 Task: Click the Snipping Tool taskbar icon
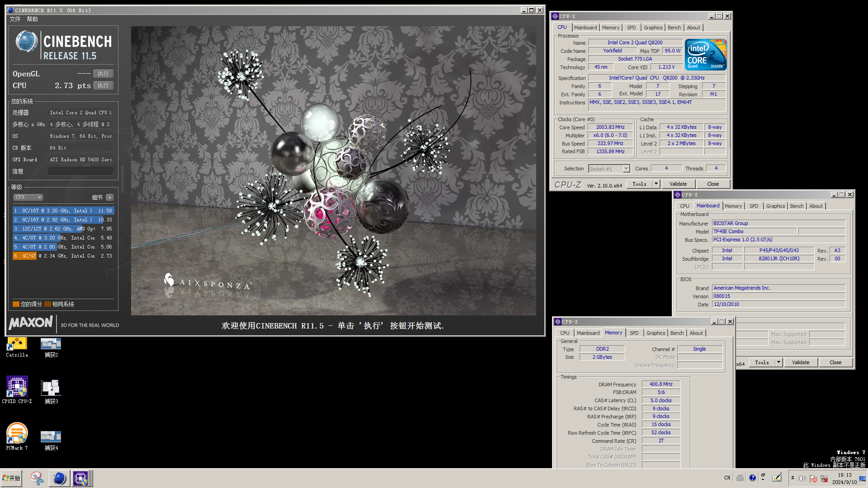[x=37, y=478]
